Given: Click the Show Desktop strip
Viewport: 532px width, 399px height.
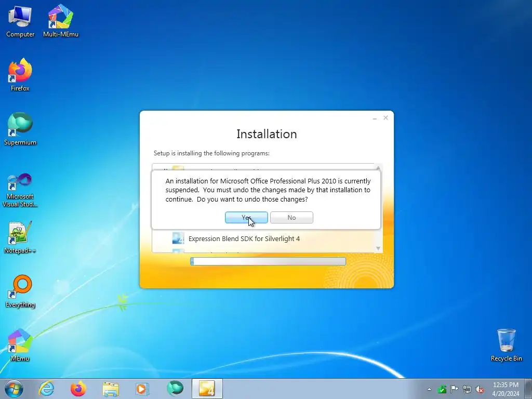Looking at the screenshot, I should [528, 389].
